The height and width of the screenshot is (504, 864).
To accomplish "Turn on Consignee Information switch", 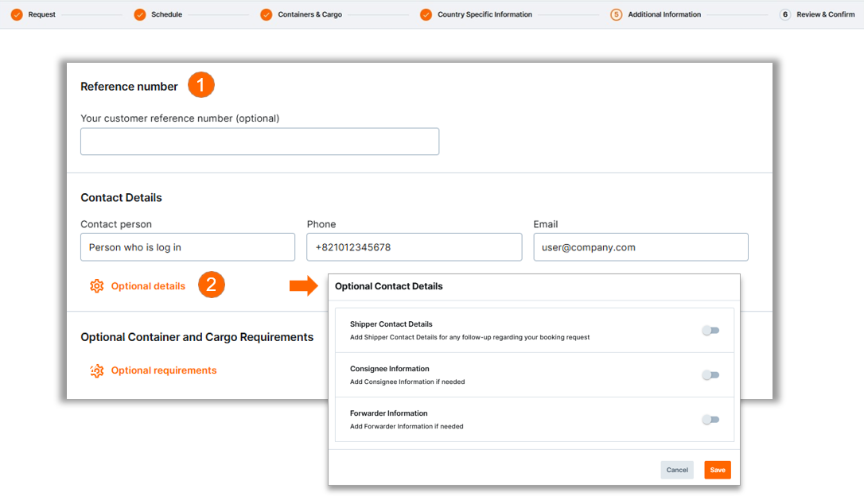I will click(x=710, y=375).
